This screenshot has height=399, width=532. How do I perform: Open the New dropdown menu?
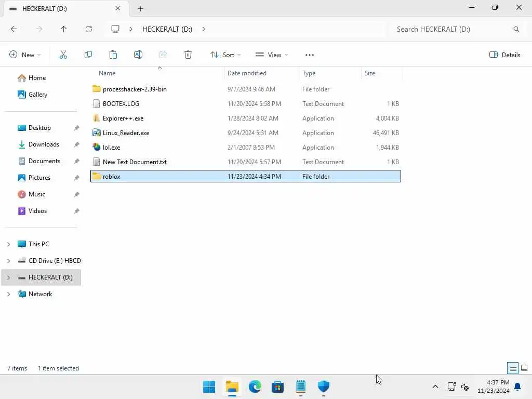coord(25,55)
